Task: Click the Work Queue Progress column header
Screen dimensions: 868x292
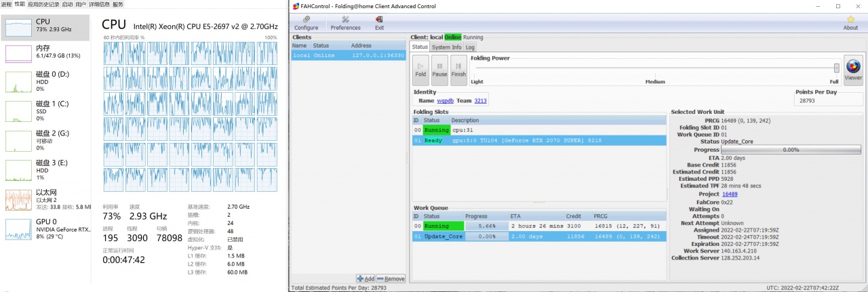Action: click(486, 216)
